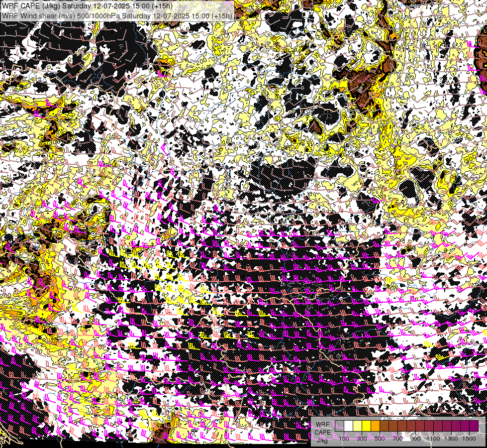Click the legend value 700

tap(397, 439)
